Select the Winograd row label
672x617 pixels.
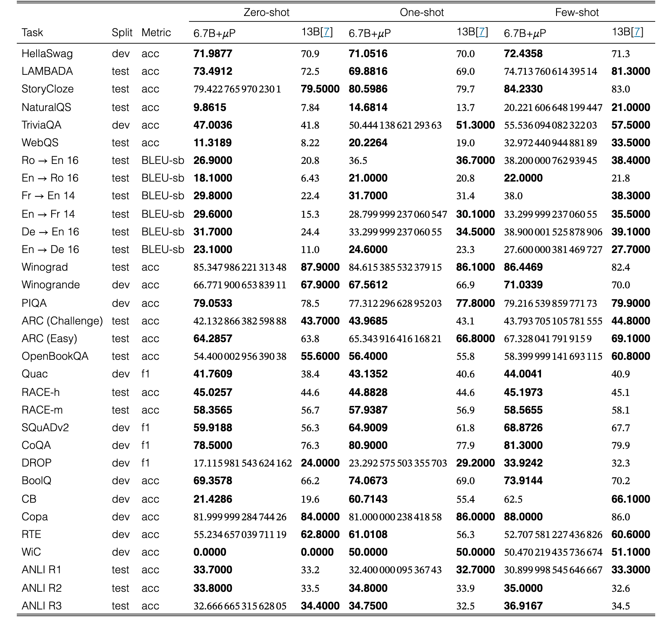tap(45, 267)
